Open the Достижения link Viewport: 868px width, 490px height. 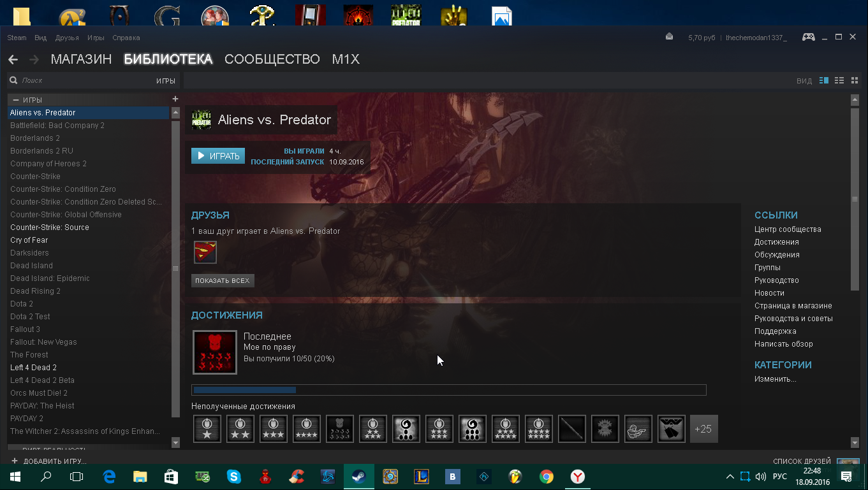[776, 242]
